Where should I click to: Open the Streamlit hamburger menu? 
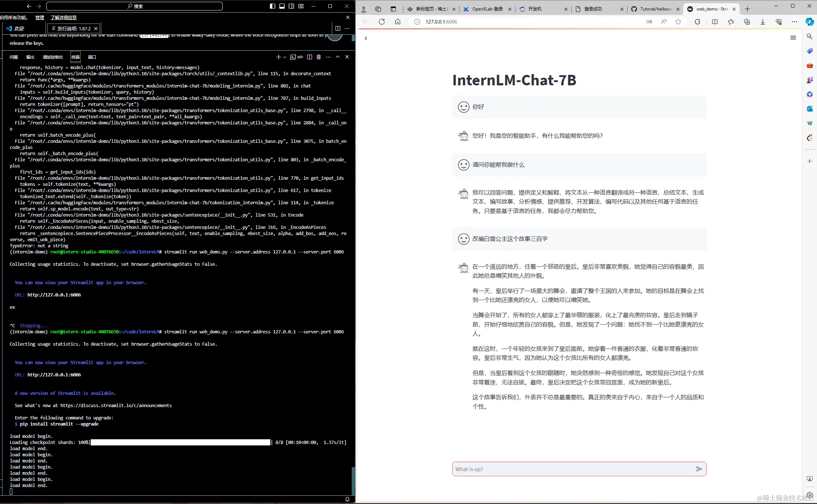793,38
